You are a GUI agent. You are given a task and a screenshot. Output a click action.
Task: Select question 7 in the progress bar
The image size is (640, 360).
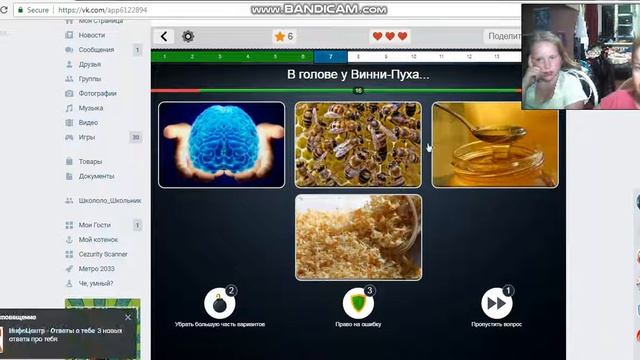pos(331,57)
